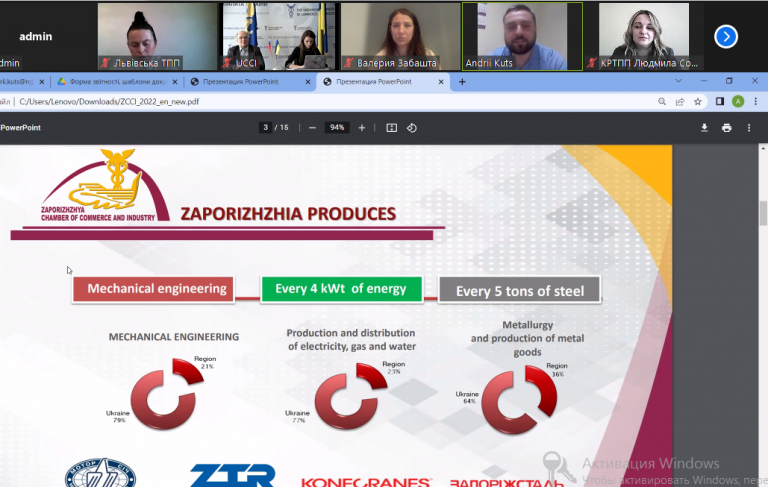This screenshot has width=768, height=487.
Task: Open the Chrome profile avatar
Action: (738, 101)
